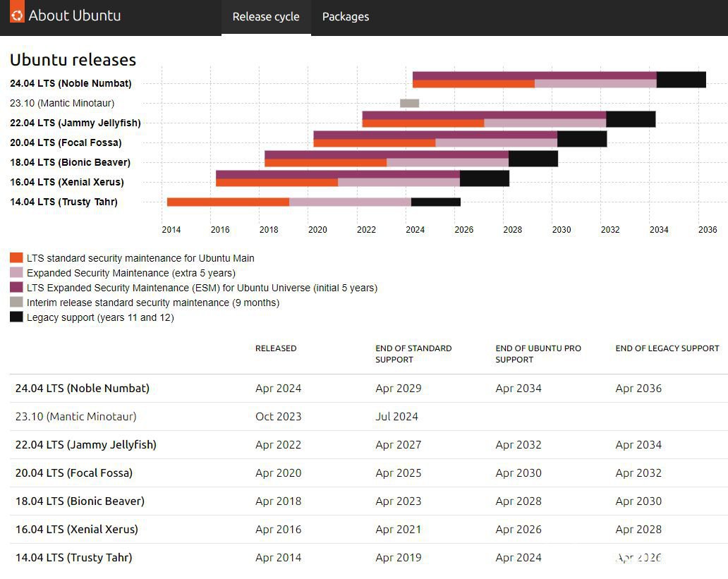Click the Apr 2025 standard support cell

pos(399,473)
